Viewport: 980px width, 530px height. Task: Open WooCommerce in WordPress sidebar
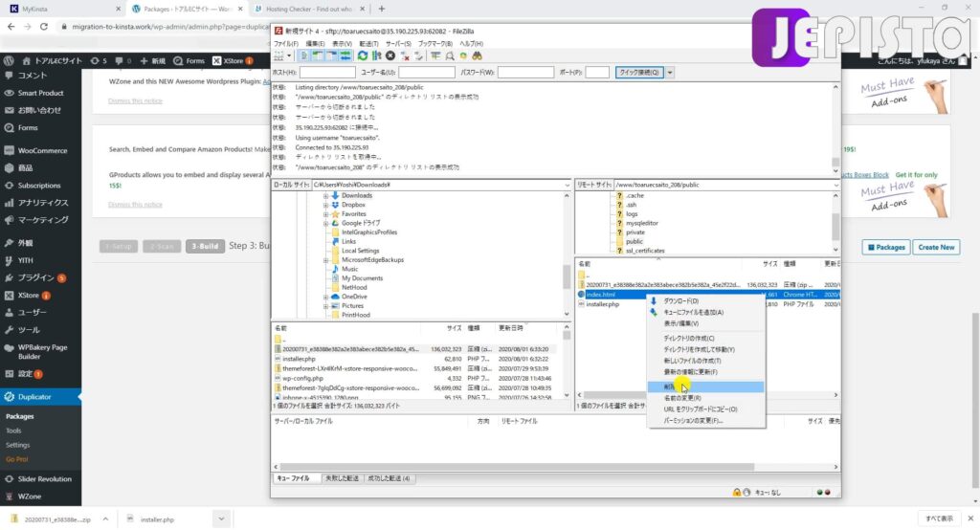click(x=40, y=150)
